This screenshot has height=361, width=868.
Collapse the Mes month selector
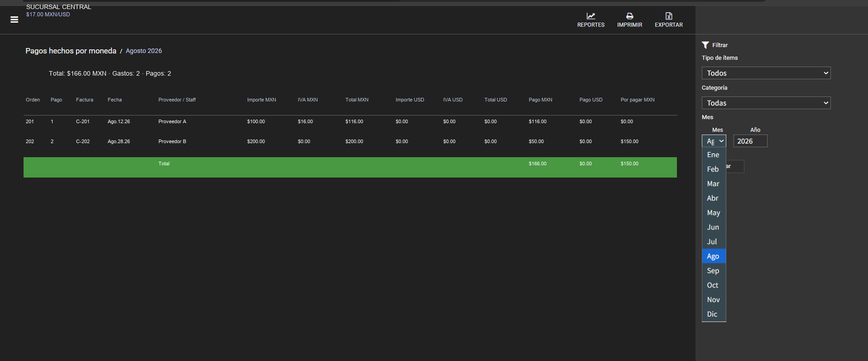[x=714, y=141]
